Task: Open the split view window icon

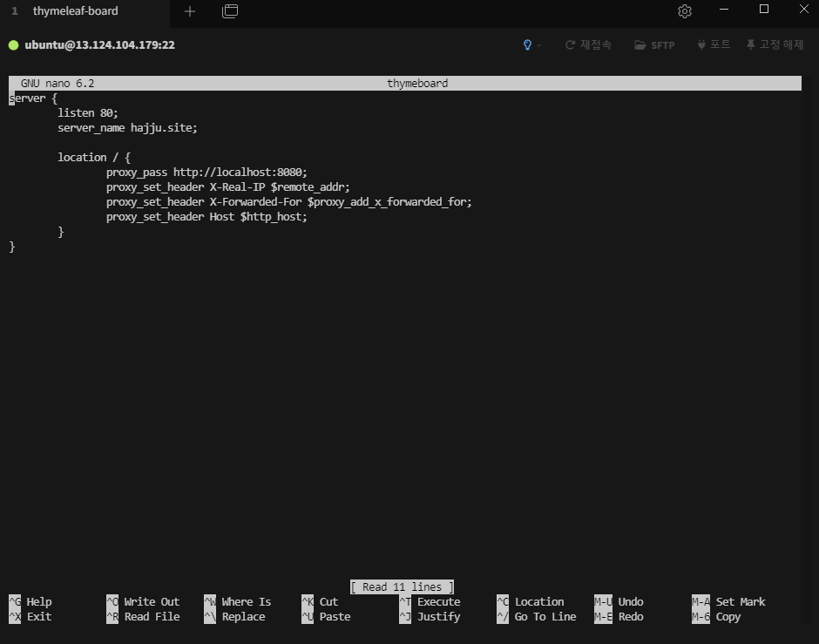Action: (x=230, y=11)
